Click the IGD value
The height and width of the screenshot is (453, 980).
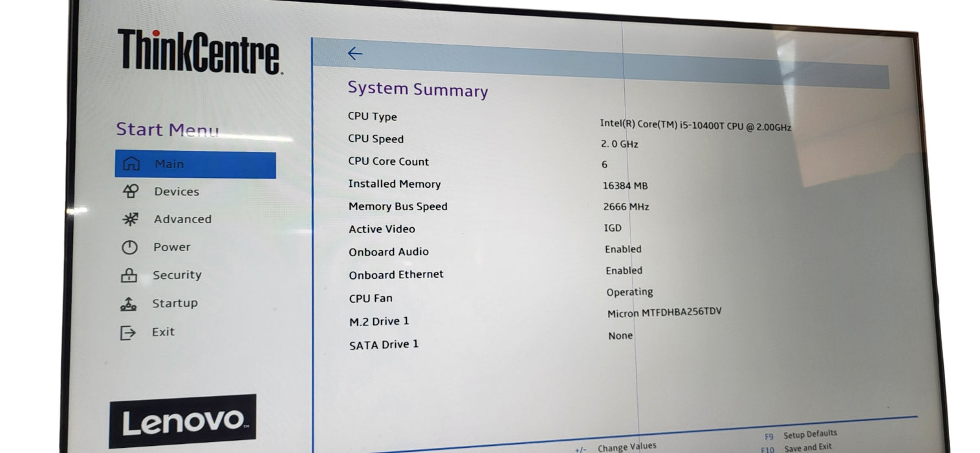613,228
